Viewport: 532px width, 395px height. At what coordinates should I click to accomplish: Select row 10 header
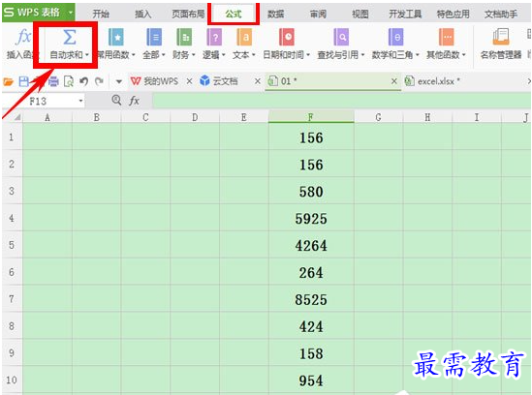click(x=12, y=380)
